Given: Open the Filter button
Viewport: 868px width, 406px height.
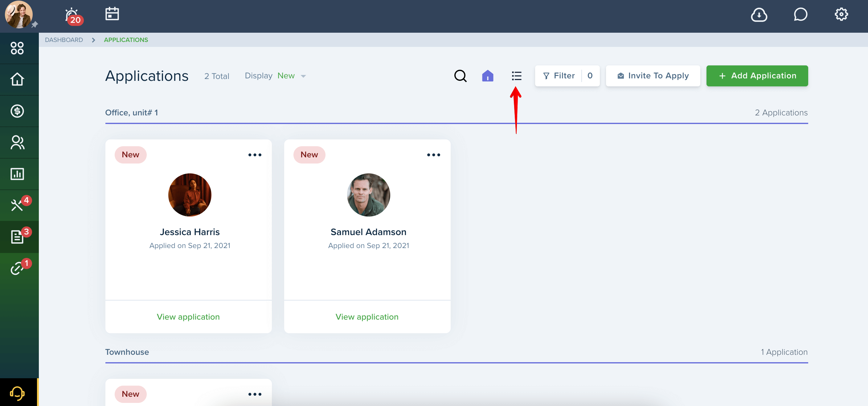Looking at the screenshot, I should click(567, 76).
